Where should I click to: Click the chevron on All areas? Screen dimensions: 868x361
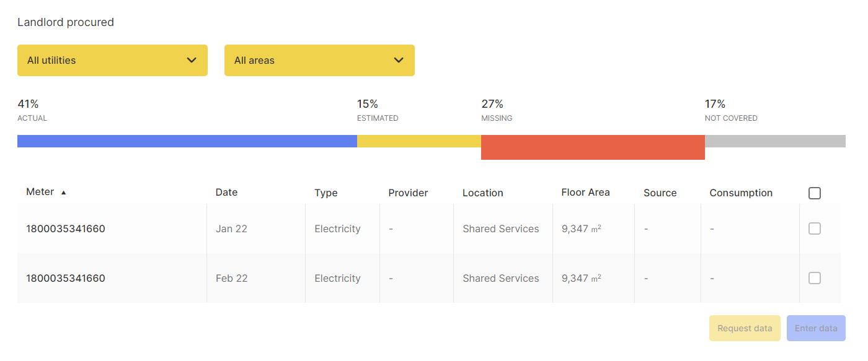point(399,60)
